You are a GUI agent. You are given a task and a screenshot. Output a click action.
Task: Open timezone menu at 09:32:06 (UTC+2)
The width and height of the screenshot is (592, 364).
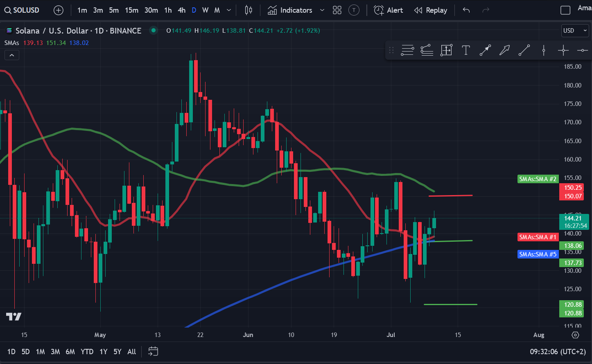click(558, 351)
